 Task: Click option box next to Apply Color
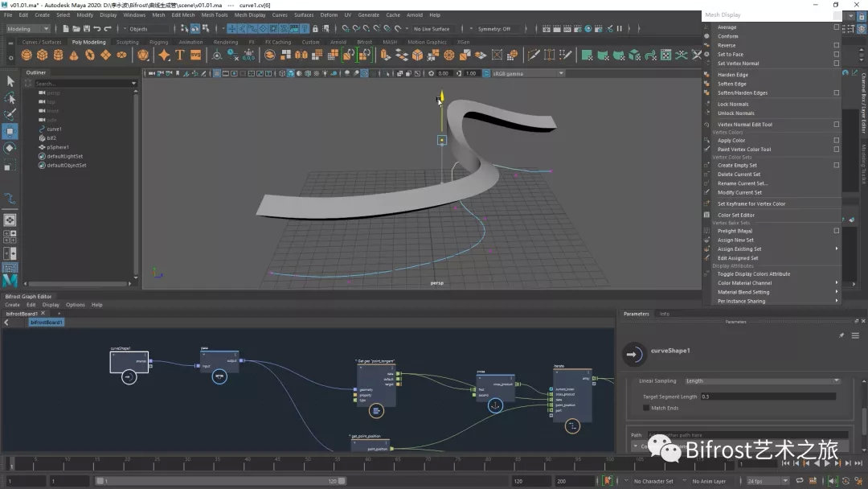click(x=836, y=141)
